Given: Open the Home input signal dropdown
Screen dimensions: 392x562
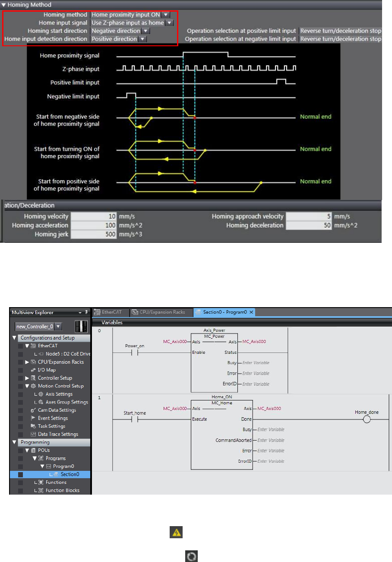Looking at the screenshot, I should 170,23.
